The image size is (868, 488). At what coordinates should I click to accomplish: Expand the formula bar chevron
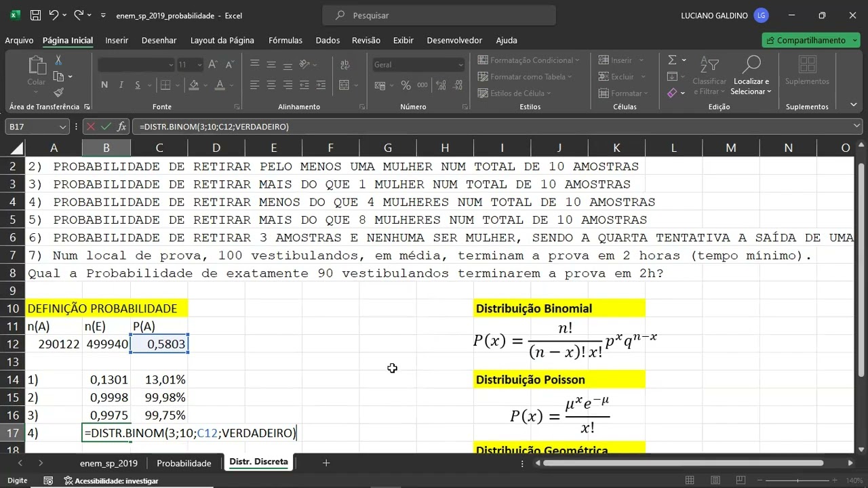[857, 126]
